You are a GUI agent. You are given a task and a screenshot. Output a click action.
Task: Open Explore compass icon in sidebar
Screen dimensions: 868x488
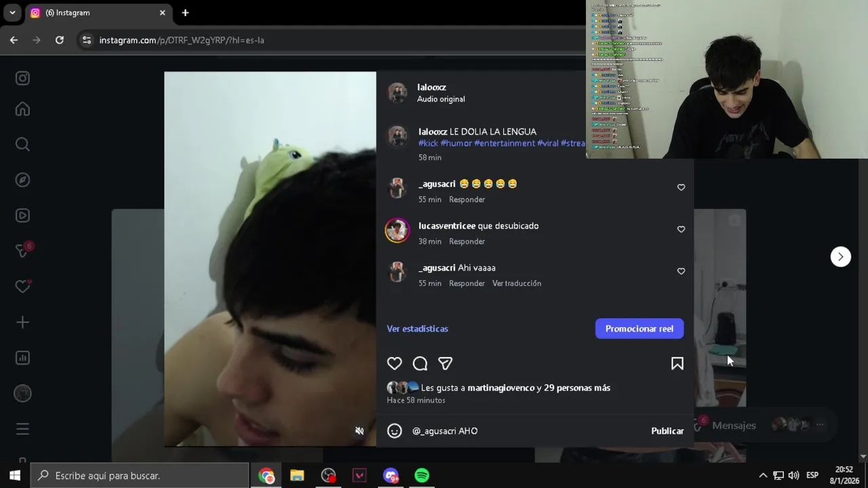point(22,180)
